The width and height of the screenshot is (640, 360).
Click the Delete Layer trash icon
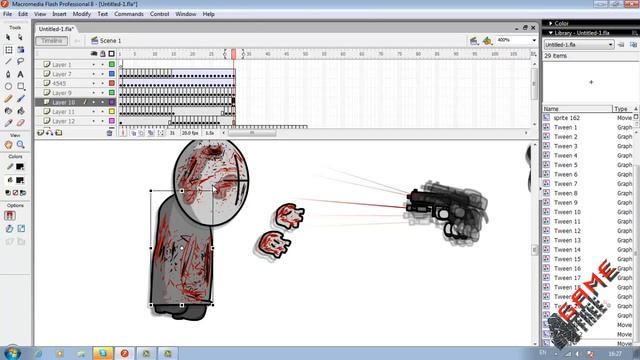point(109,133)
